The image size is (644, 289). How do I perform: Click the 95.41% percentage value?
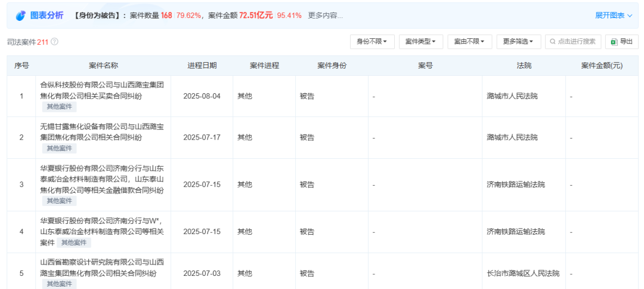[x=289, y=16]
